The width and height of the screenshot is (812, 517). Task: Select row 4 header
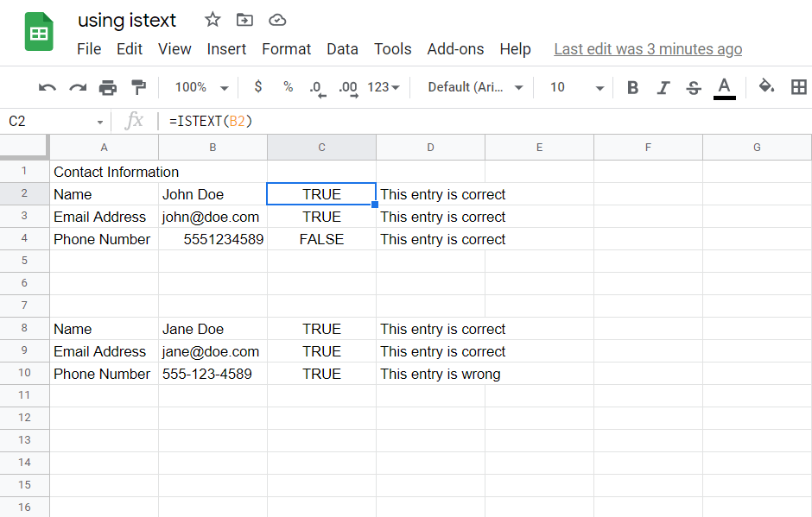24,238
